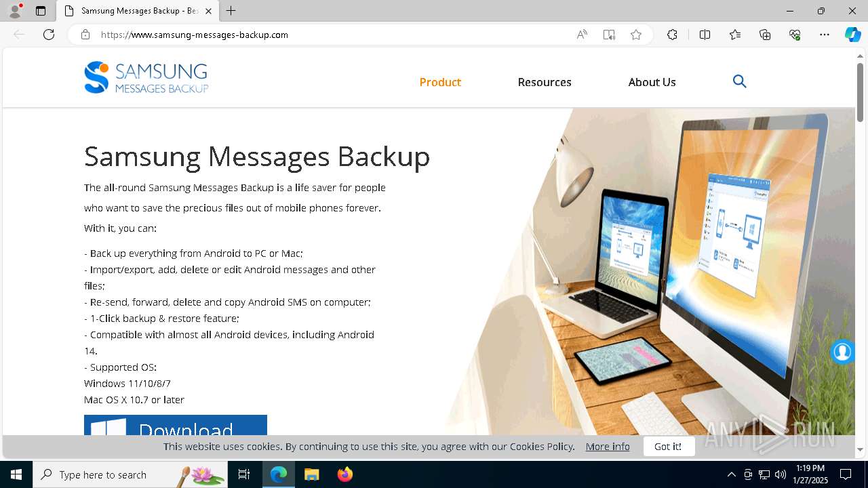
Task: Go back to previous page
Action: point(19,35)
